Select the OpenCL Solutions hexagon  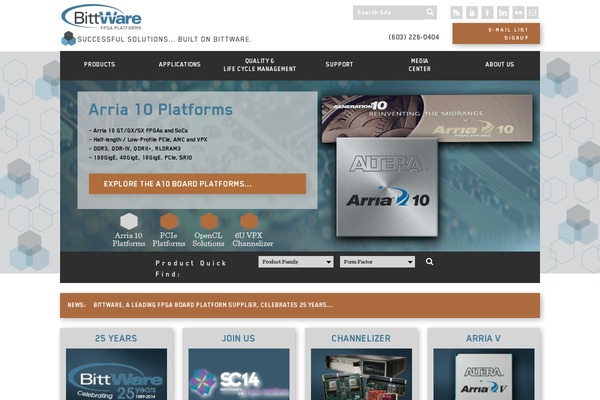[209, 221]
